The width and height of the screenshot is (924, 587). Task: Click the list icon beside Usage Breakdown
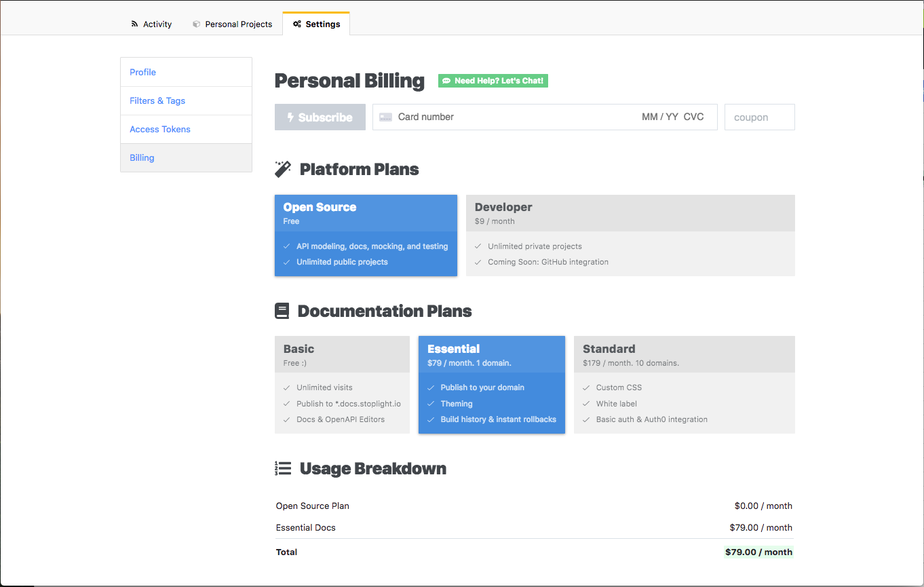tap(283, 468)
